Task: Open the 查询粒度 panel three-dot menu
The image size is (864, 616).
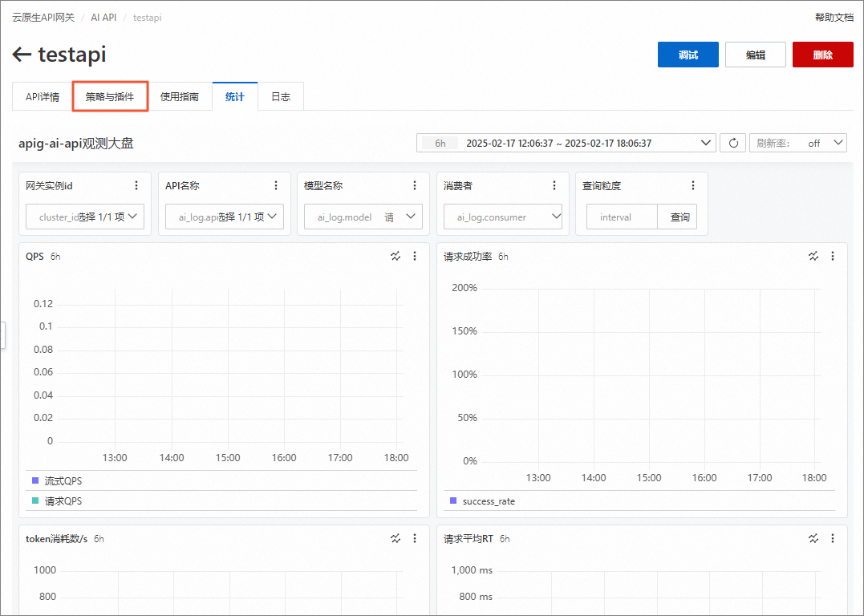Action: [x=692, y=185]
